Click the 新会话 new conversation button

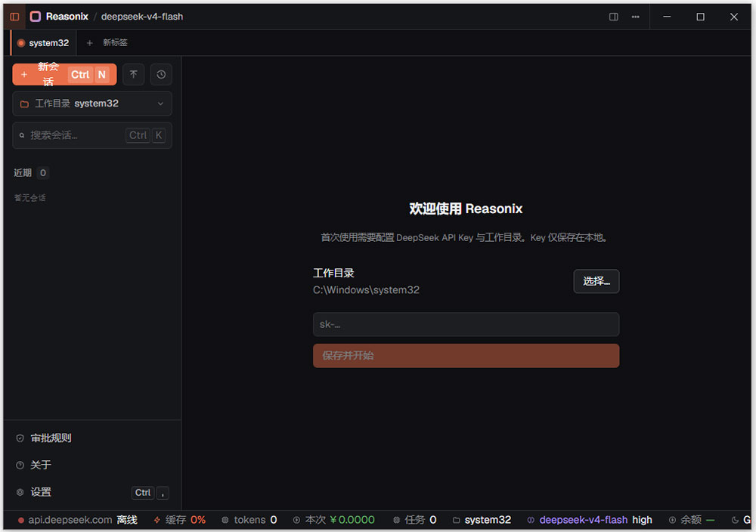click(64, 75)
